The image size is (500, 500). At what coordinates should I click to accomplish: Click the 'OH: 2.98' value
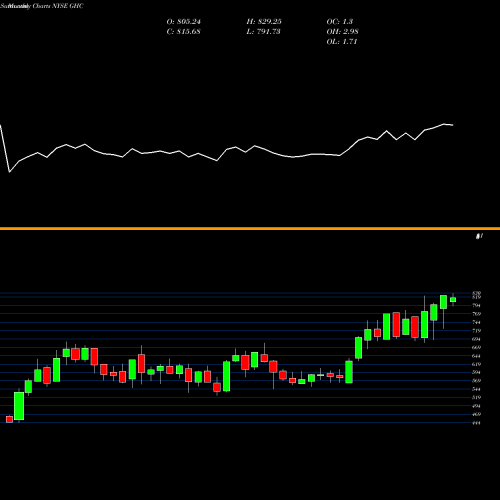tap(342, 32)
